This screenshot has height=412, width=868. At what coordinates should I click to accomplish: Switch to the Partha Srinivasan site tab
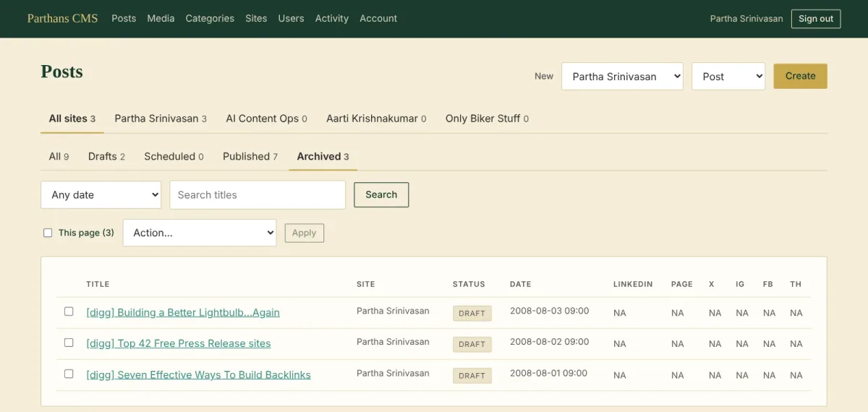(161, 119)
